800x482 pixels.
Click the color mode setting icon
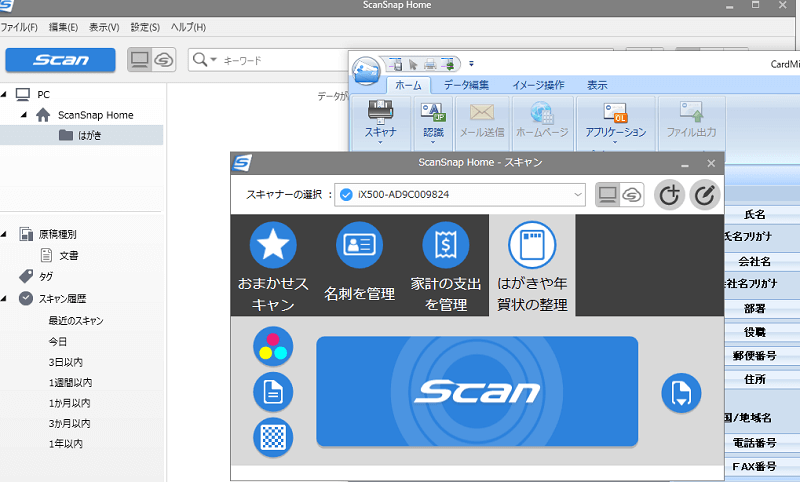click(273, 346)
